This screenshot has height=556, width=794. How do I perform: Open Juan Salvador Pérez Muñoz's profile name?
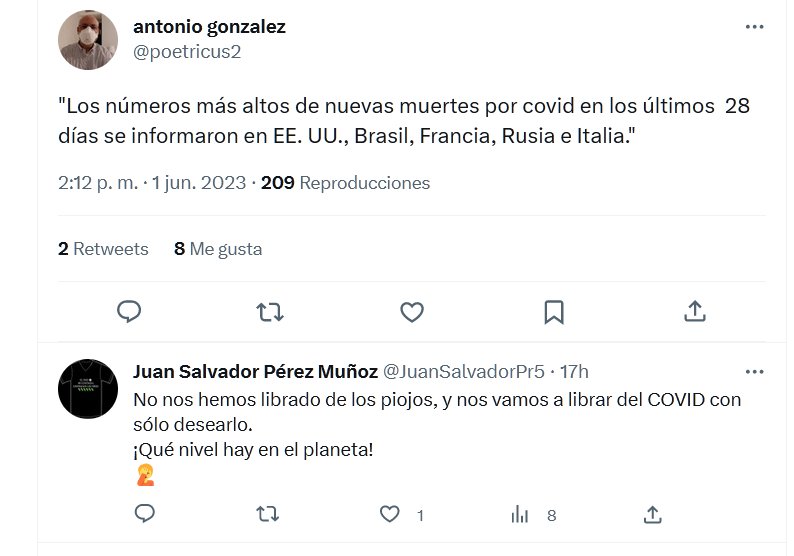point(255,371)
